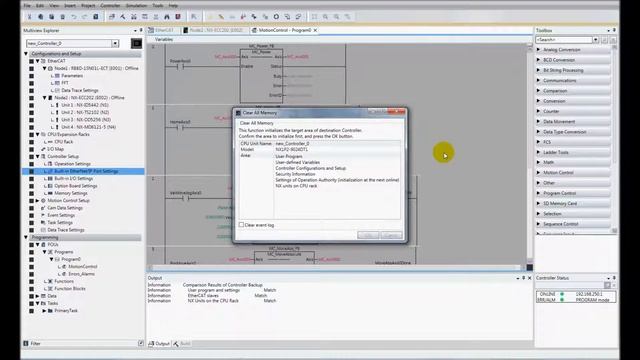Expand the Motion Control toolbox category
The width and height of the screenshot is (640, 360).
point(538,173)
